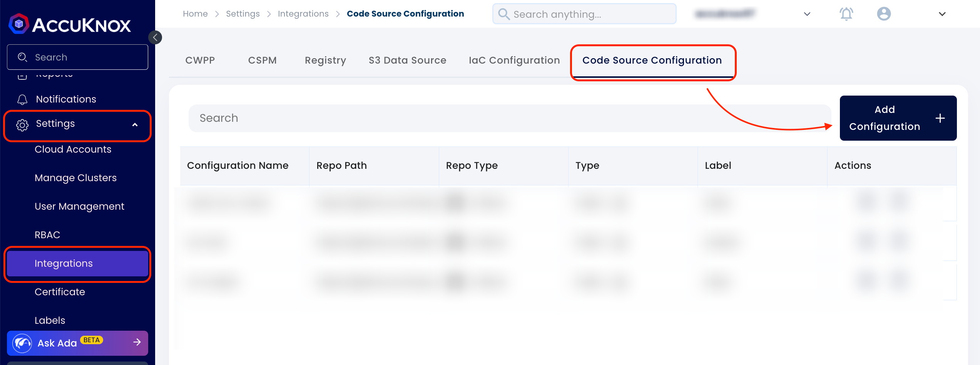Open the user profile avatar icon

click(884, 14)
